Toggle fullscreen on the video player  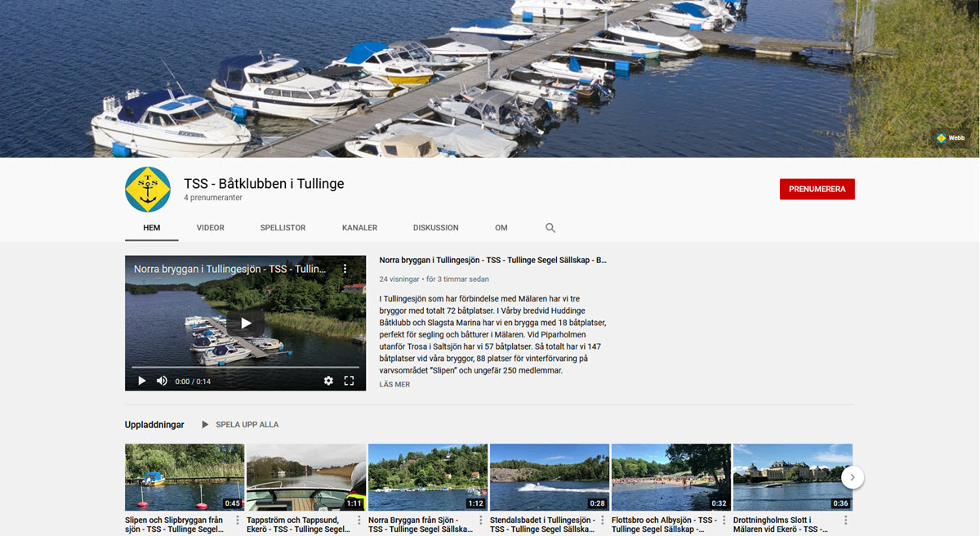[x=349, y=381]
